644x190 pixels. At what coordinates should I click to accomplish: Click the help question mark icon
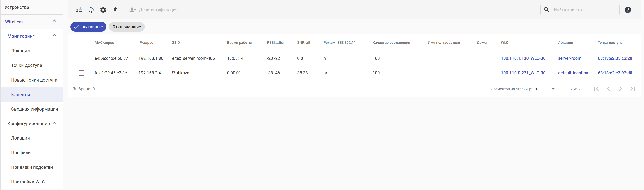point(627,10)
